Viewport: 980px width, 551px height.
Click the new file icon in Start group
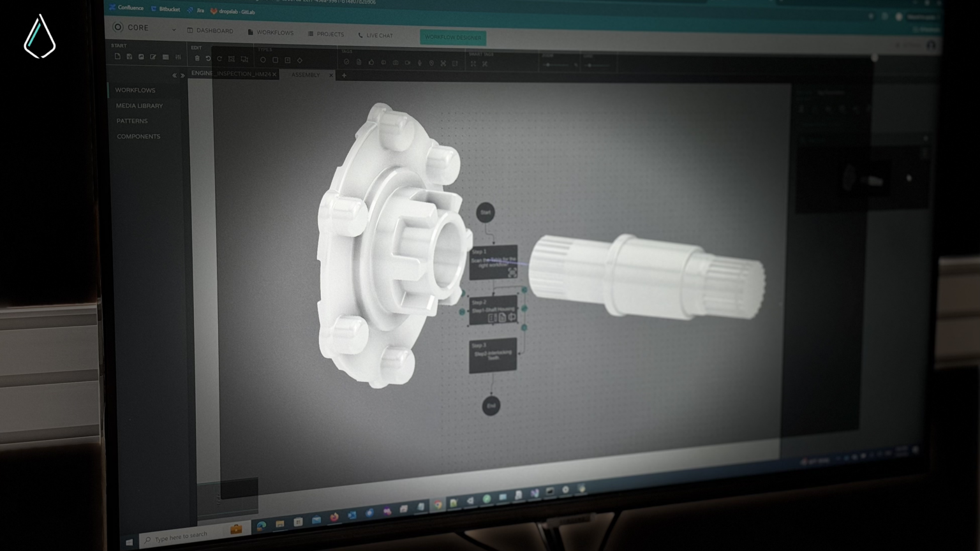117,57
